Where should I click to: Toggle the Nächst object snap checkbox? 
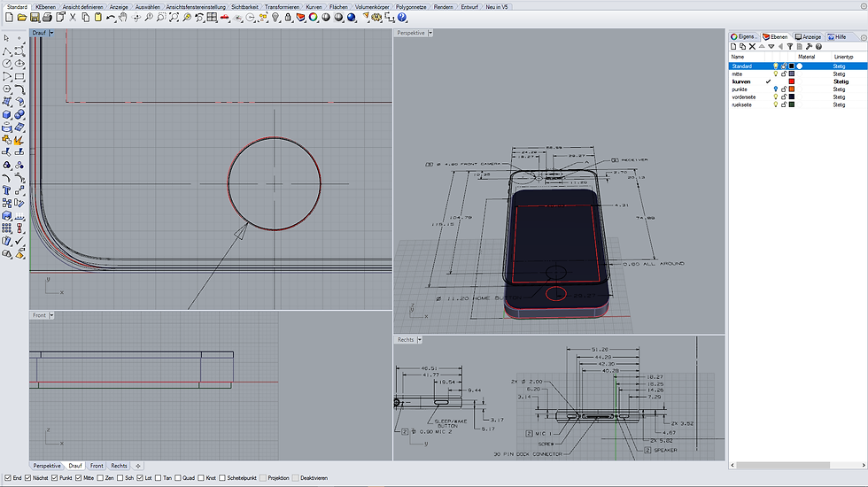click(27, 477)
